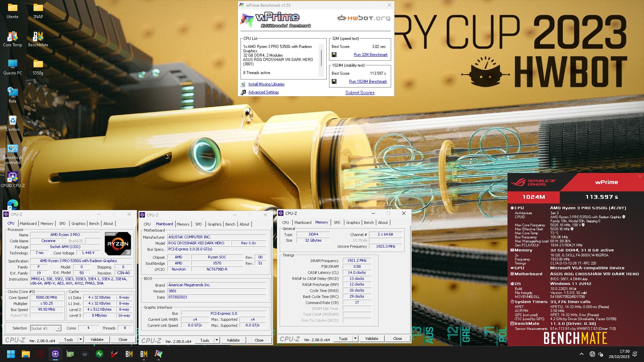This screenshot has height=362, width=644.
Task: Click Core Speed value 5000.00 MHz
Action: 47,298
